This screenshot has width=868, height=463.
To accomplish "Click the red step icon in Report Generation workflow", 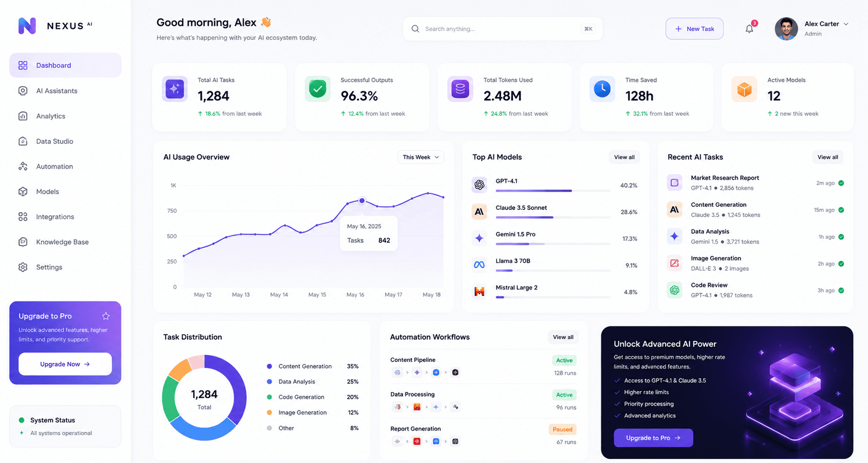I will click(417, 441).
